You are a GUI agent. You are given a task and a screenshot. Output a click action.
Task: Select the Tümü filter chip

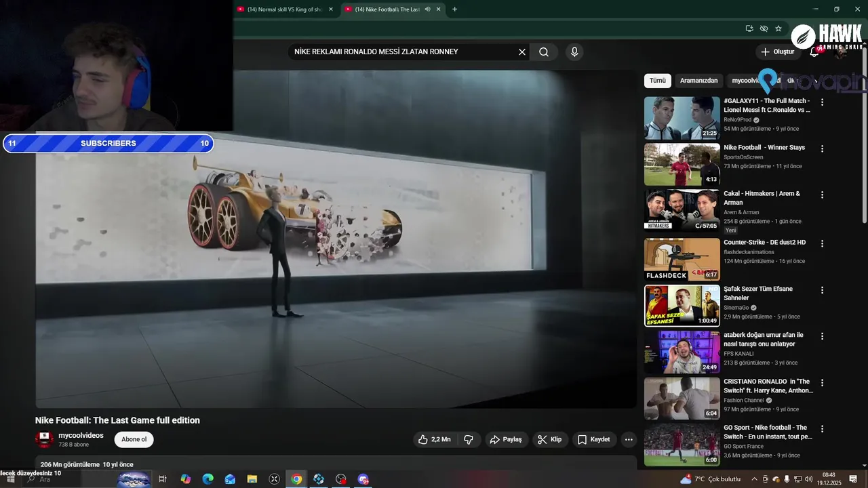click(x=658, y=81)
